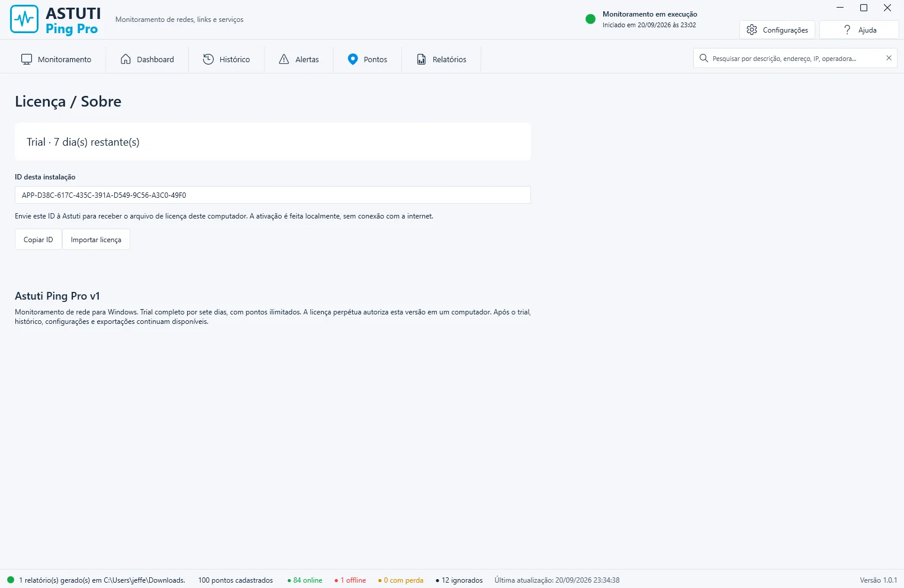The height and width of the screenshot is (588, 904).
Task: Maximize the Astuti Ping Pro window
Action: tap(864, 8)
